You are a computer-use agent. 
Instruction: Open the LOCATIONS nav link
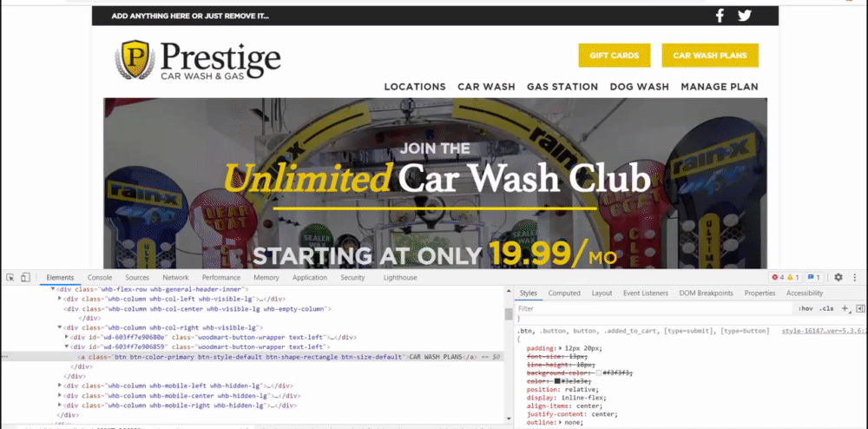point(415,87)
